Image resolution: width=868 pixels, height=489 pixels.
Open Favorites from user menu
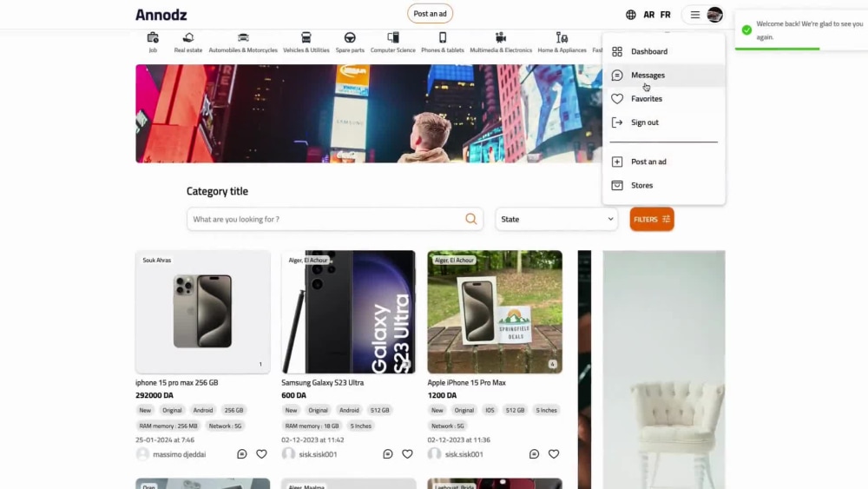tap(664, 98)
